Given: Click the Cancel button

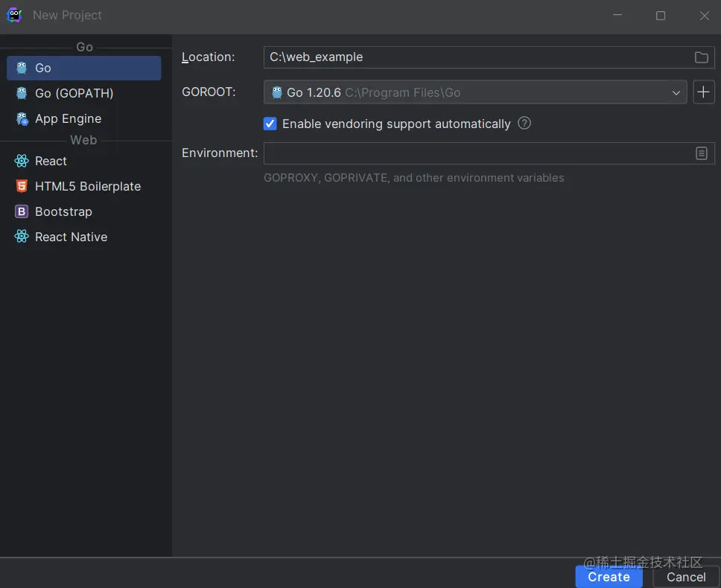Looking at the screenshot, I should tap(686, 577).
